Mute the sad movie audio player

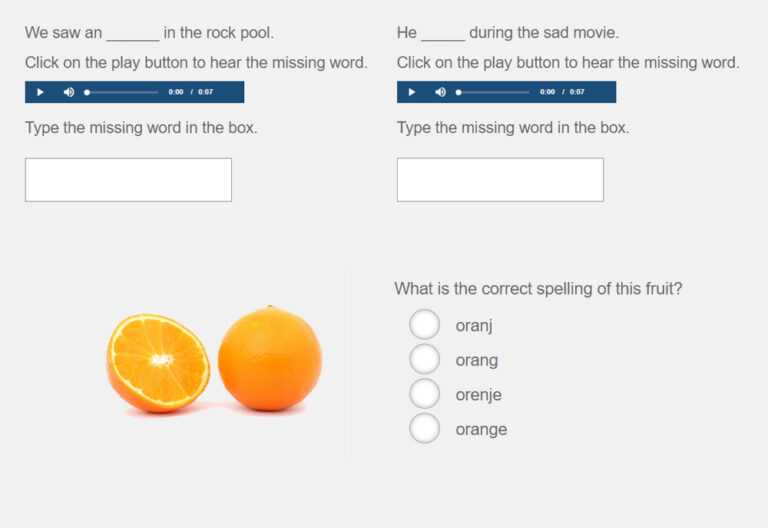click(440, 92)
